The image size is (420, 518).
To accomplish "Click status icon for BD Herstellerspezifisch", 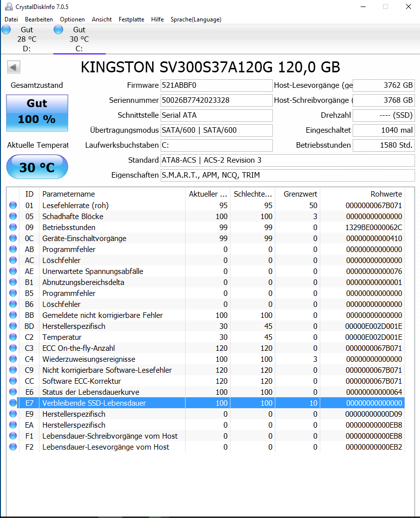I will 13,326.
